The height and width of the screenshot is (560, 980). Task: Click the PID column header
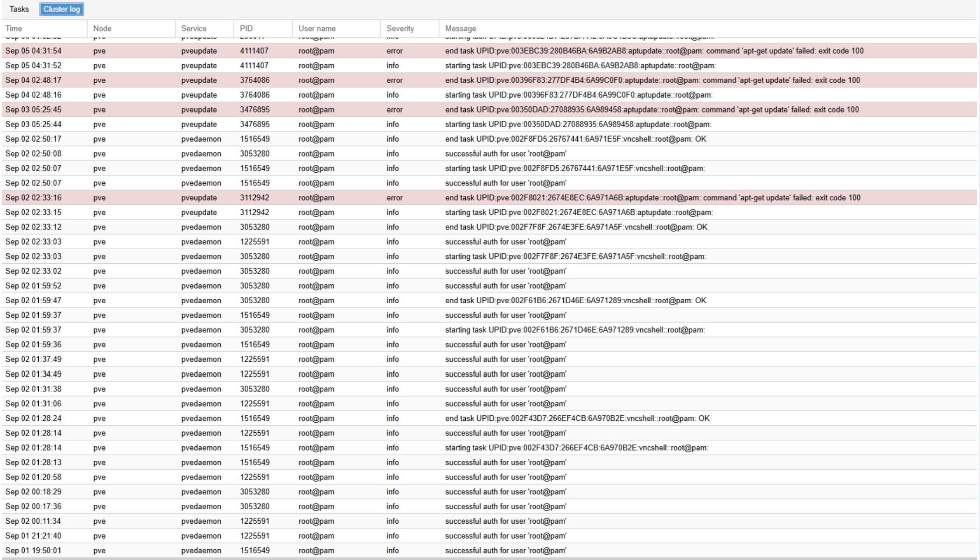(263, 28)
